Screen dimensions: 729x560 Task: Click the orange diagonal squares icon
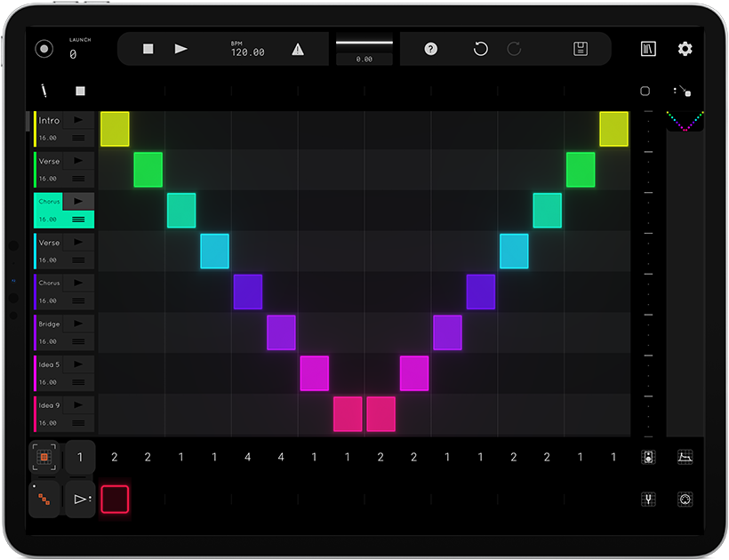(x=44, y=500)
